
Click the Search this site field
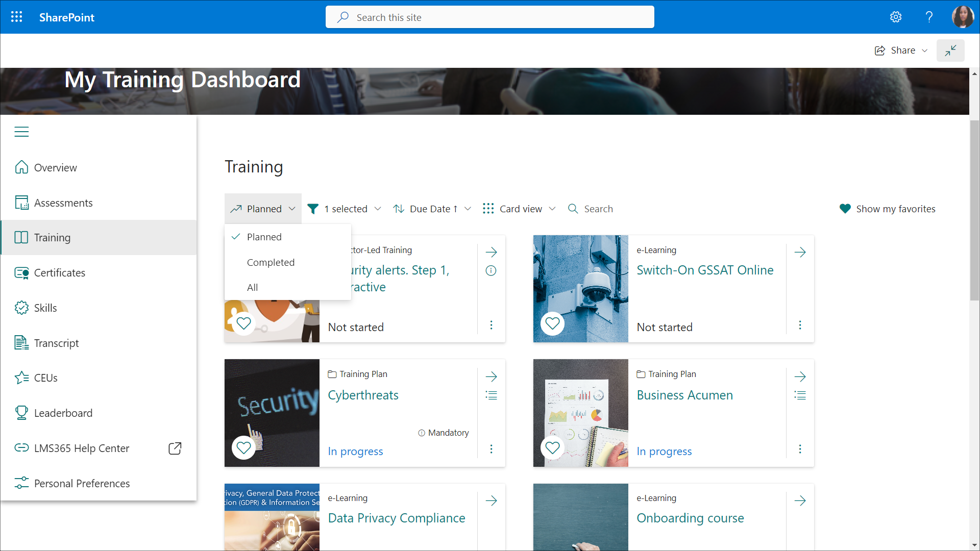(x=490, y=17)
